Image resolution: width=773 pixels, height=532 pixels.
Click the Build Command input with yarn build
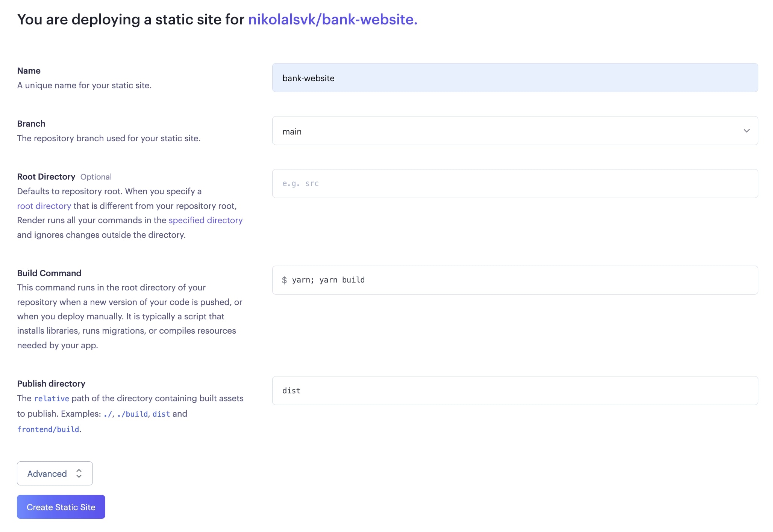pos(515,280)
